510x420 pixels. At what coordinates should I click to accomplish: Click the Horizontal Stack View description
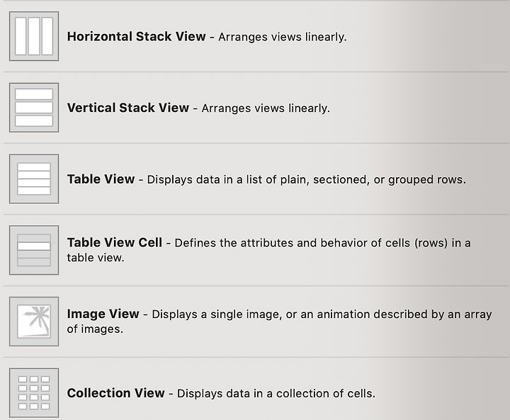pos(283,37)
